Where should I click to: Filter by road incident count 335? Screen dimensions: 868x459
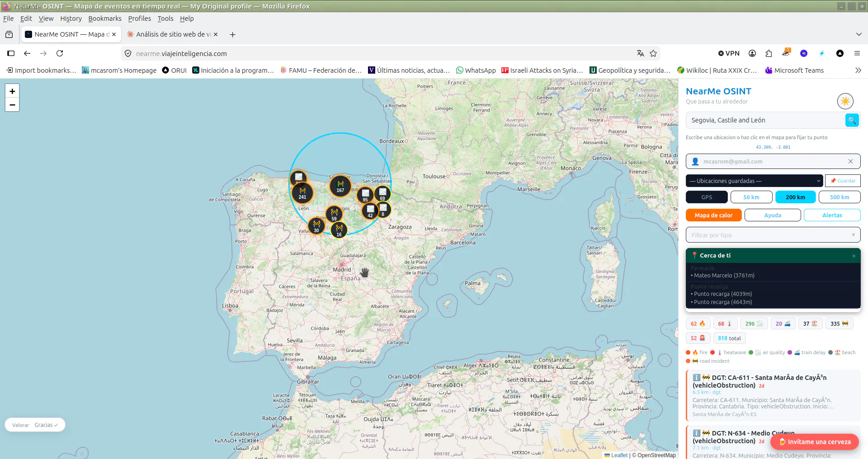pos(839,323)
